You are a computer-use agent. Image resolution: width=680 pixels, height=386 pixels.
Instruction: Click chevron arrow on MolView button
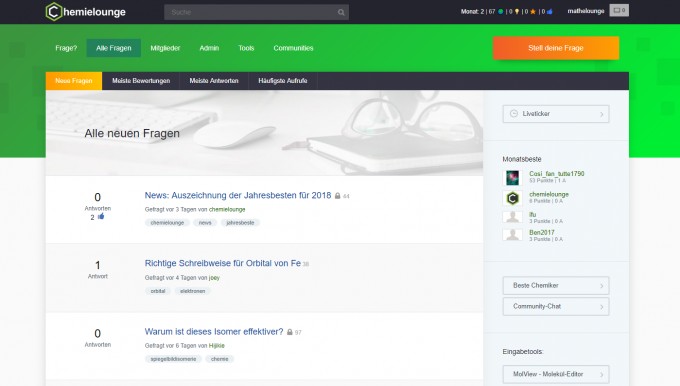coord(602,375)
